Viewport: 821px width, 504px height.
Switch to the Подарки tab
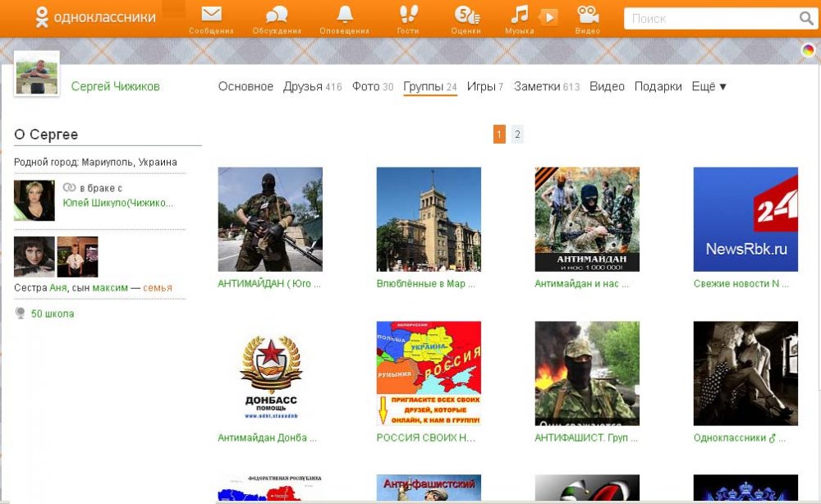[x=658, y=86]
